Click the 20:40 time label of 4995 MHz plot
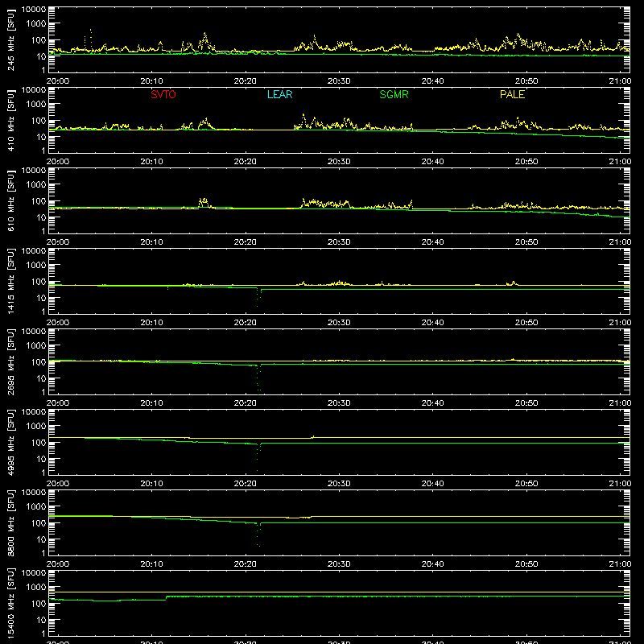 point(432,484)
